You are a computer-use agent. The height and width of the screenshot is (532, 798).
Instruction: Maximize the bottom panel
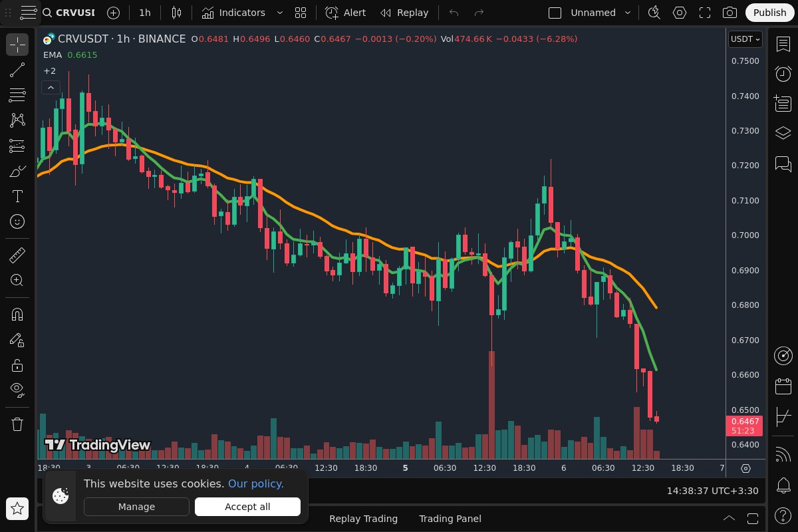tap(753, 519)
